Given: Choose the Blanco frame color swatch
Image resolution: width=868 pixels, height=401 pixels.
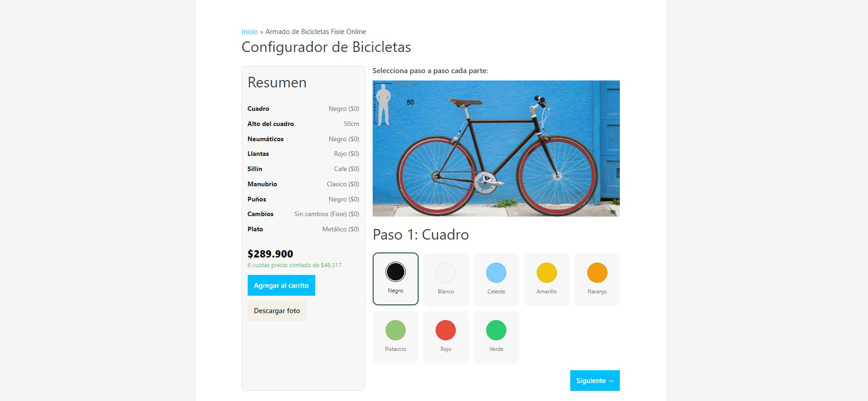Looking at the screenshot, I should (446, 280).
